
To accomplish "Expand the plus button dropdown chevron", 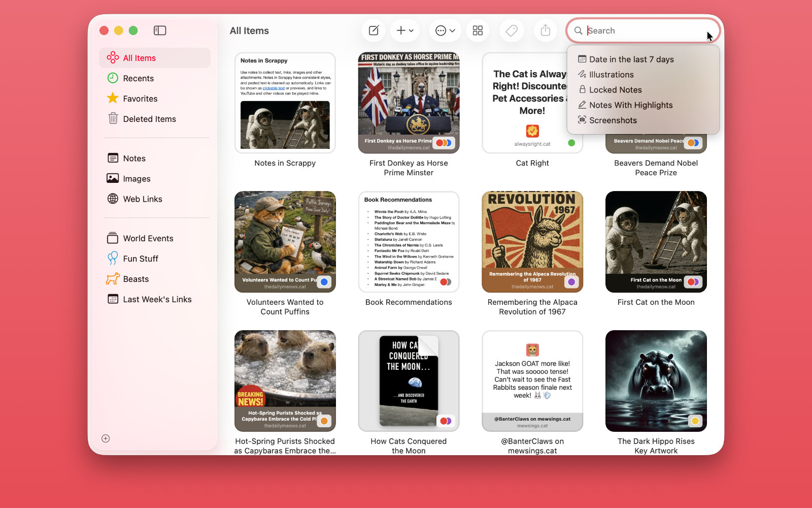I will tap(411, 30).
